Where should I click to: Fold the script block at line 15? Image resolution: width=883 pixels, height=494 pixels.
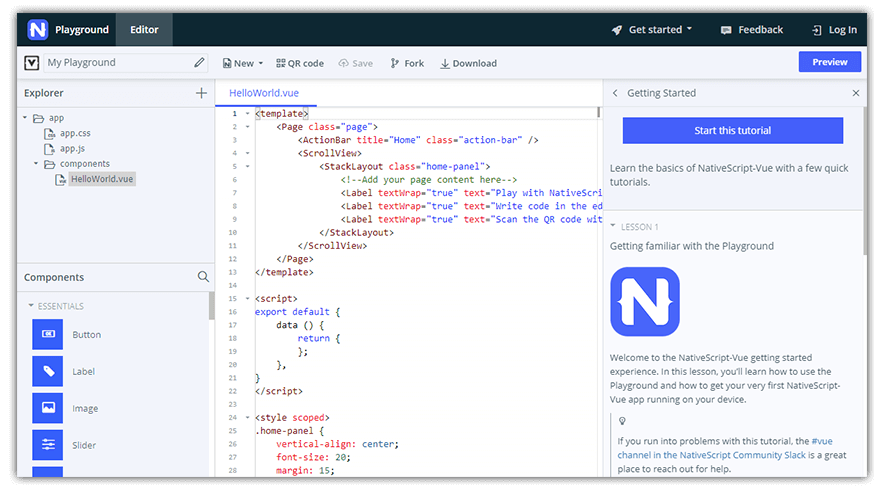tap(247, 299)
